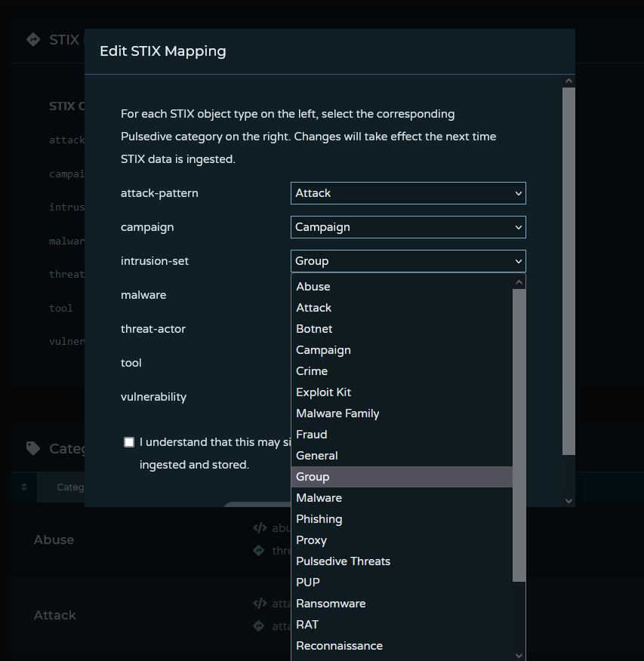Screen dimensions: 644x661
Task: Choose General from dropdown options
Action: 402,455
